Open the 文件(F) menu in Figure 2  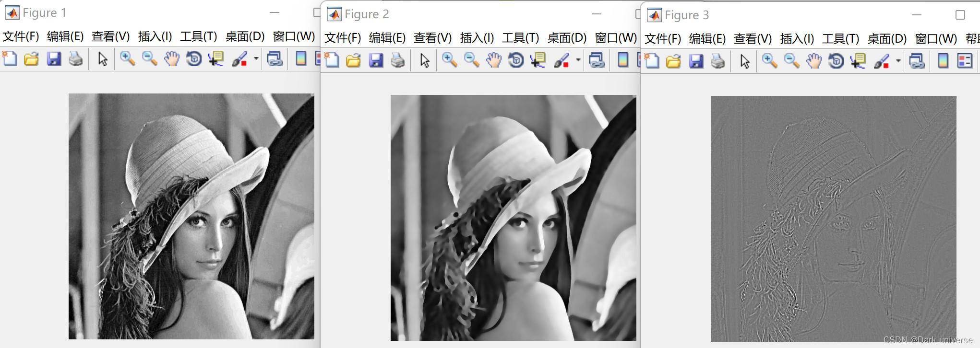click(x=343, y=38)
